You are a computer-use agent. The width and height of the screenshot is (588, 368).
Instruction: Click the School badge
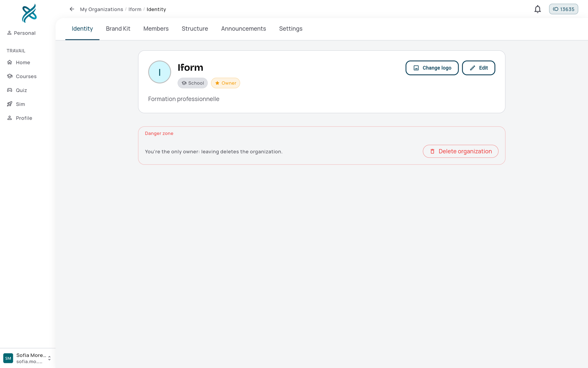(193, 83)
